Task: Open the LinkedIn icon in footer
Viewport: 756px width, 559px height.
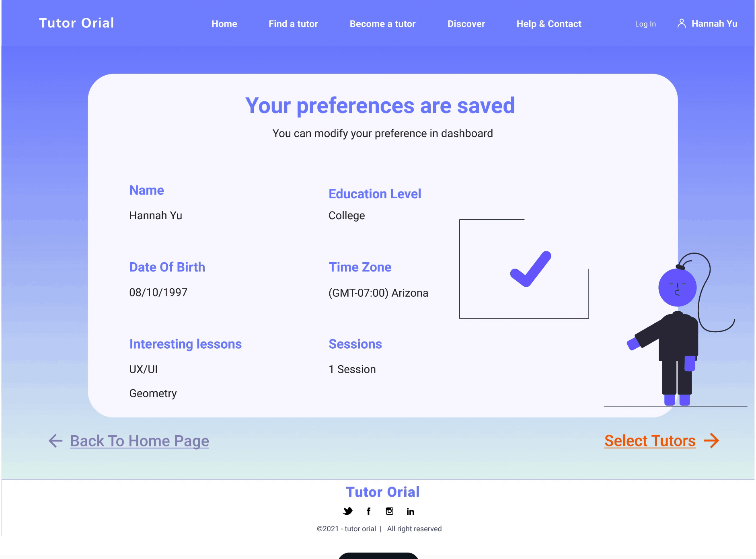Action: point(410,512)
